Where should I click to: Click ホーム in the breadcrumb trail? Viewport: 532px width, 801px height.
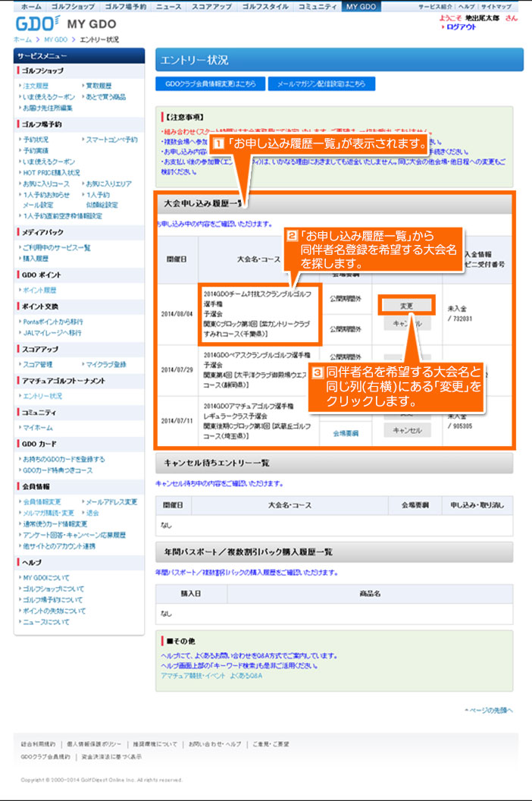pos(23,39)
